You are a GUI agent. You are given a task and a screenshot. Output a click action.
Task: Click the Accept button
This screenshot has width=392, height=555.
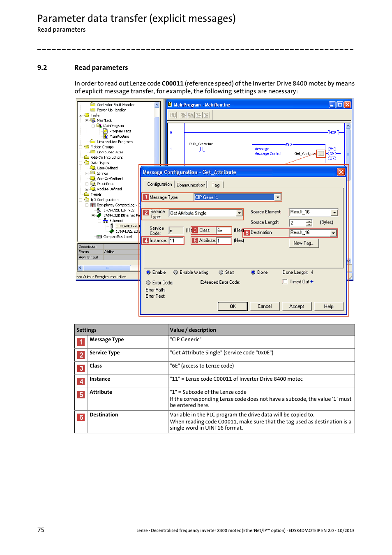[x=297, y=306]
